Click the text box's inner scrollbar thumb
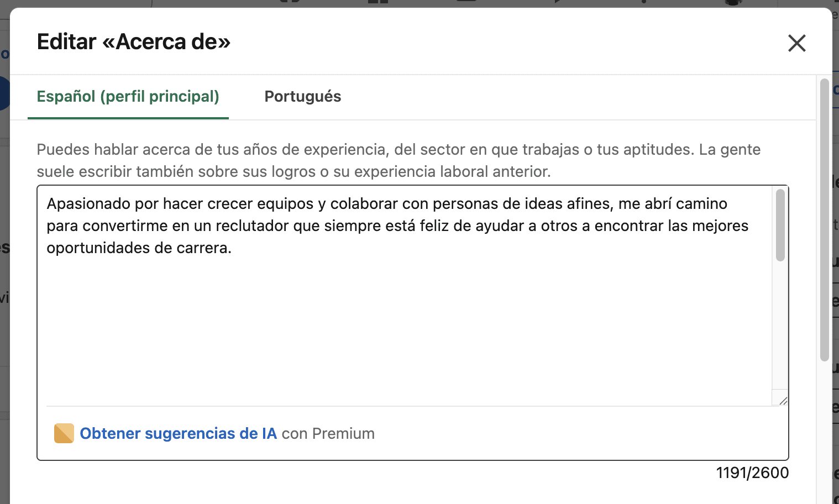This screenshot has height=504, width=839. click(780, 225)
